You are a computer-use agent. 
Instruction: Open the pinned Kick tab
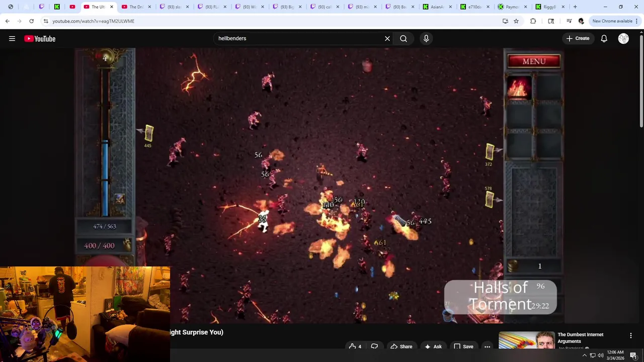[x=57, y=7]
